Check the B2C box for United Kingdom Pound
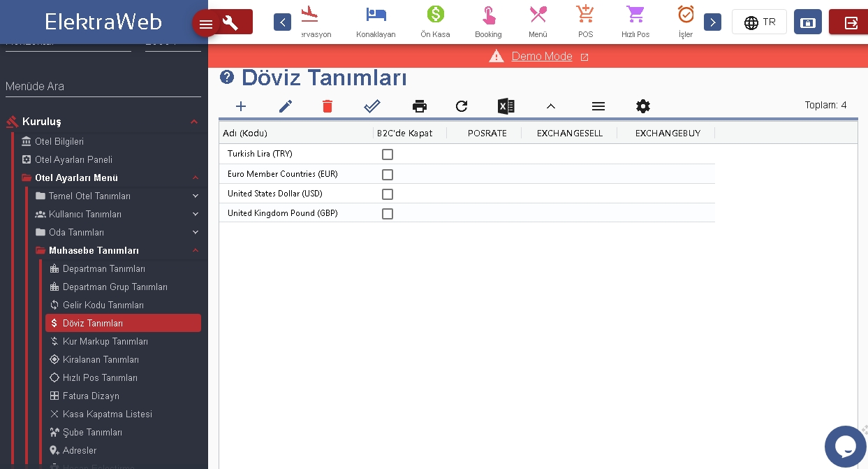Viewport: 868px width, 469px height. coord(388,214)
